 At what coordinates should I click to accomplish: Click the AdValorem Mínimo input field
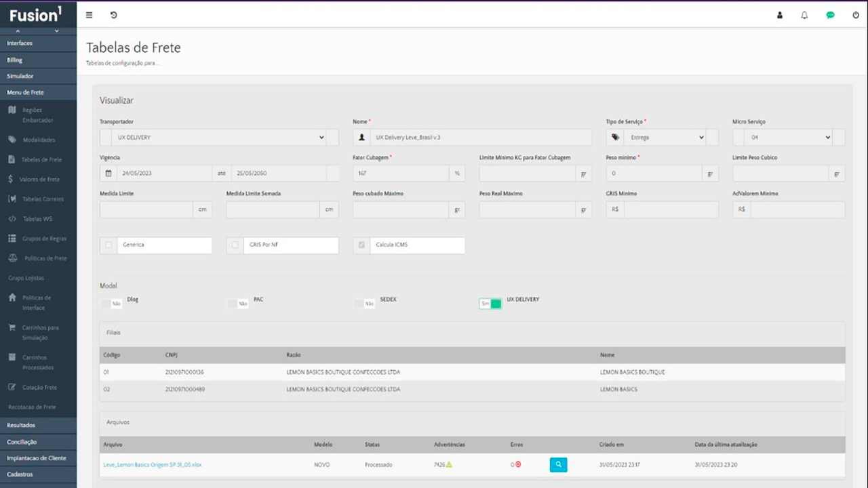(x=797, y=209)
